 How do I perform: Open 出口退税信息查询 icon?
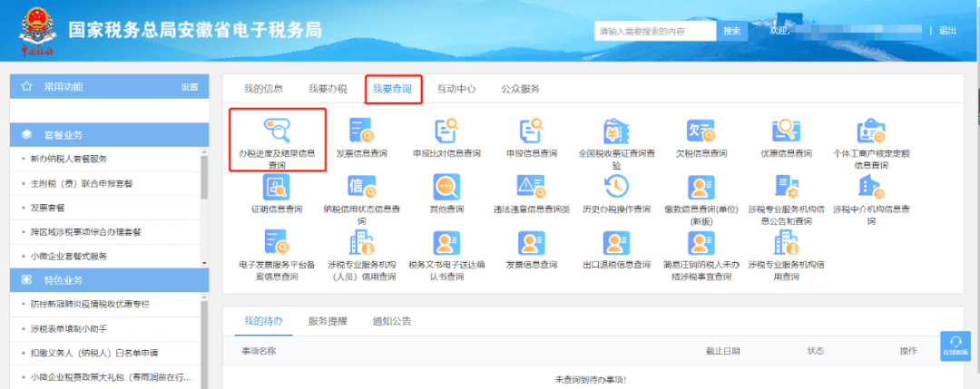click(x=616, y=241)
